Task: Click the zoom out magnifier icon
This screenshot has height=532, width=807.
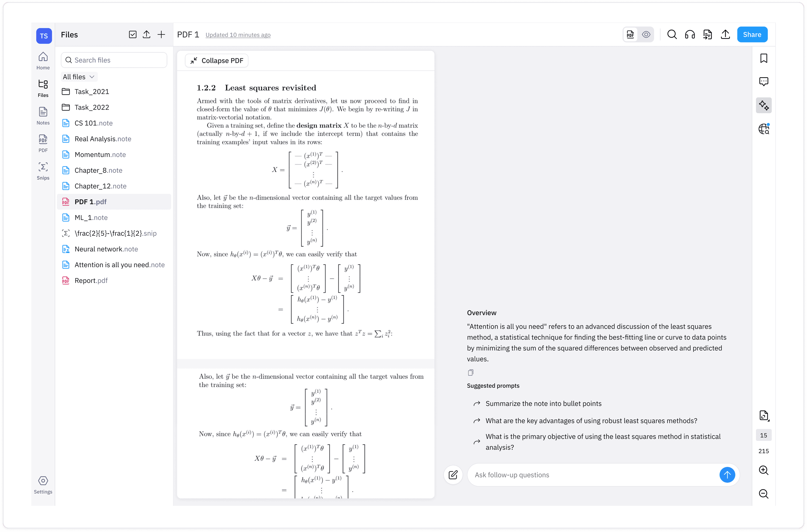Action: coord(764,494)
